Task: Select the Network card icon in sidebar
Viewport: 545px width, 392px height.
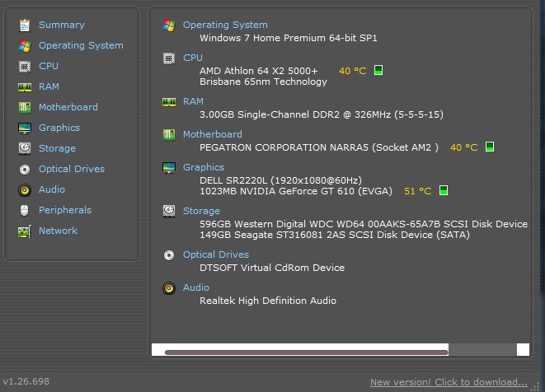Action: (x=25, y=231)
